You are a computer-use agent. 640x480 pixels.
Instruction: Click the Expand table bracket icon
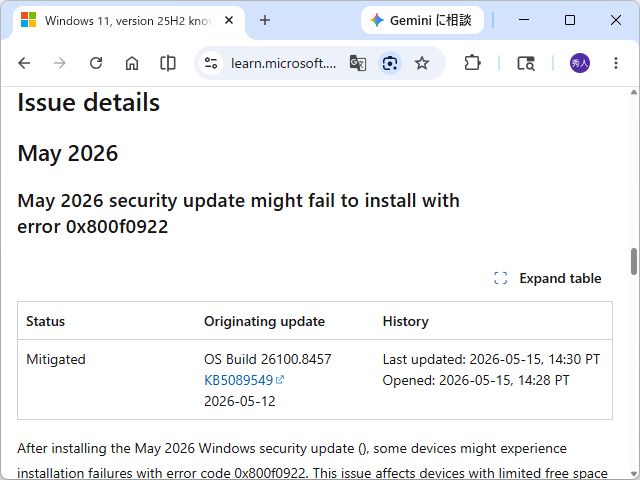500,278
